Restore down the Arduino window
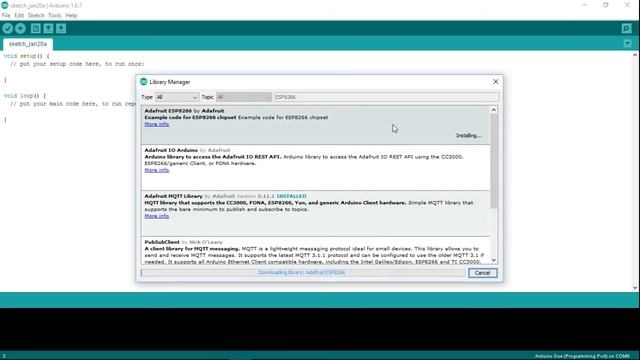This screenshot has height=360, width=640. (606, 5)
